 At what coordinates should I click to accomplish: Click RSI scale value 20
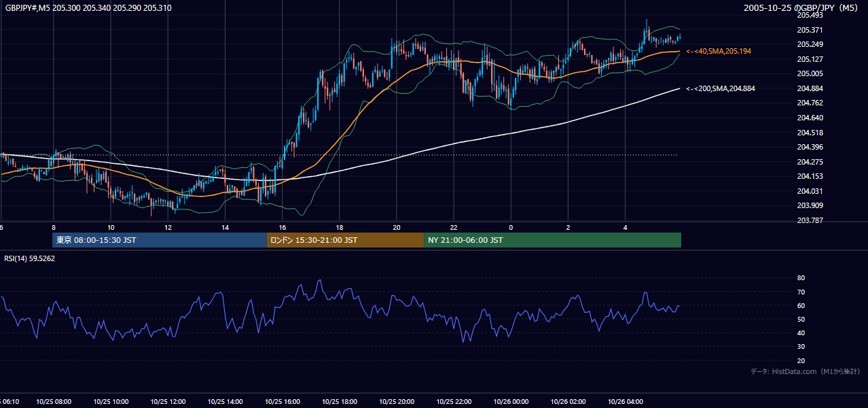coord(801,360)
